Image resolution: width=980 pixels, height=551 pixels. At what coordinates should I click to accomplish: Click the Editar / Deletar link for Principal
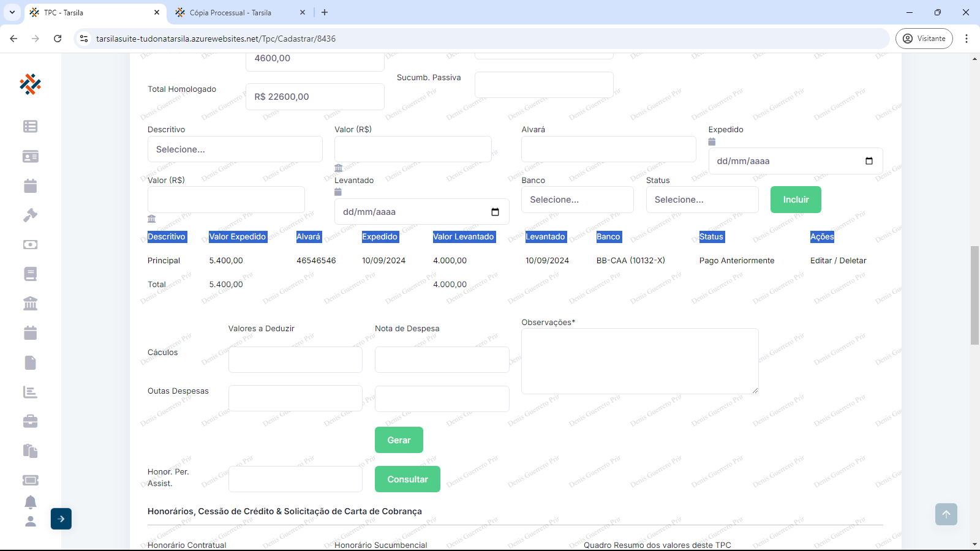click(x=838, y=261)
